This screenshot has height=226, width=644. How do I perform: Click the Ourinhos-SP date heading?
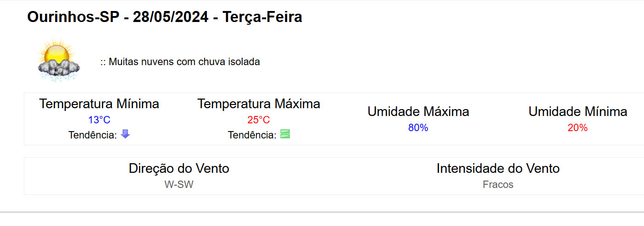tap(165, 17)
